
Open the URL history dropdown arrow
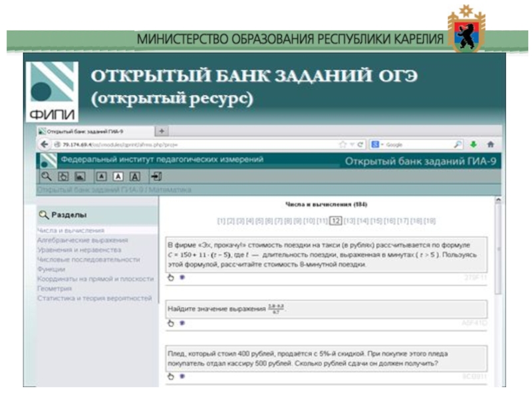(352, 144)
